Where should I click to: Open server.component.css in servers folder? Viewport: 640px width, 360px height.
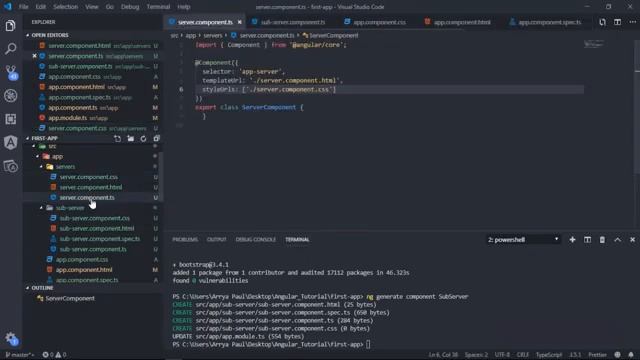(89, 177)
